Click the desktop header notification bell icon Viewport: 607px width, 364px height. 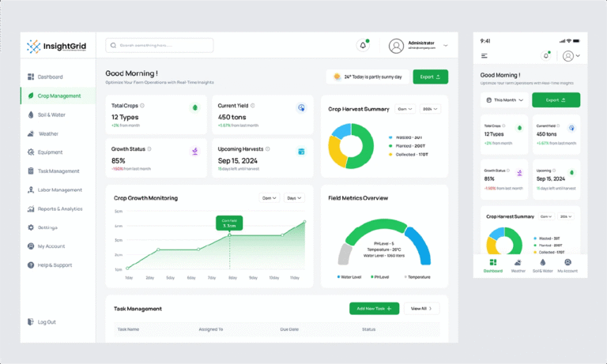pos(363,45)
